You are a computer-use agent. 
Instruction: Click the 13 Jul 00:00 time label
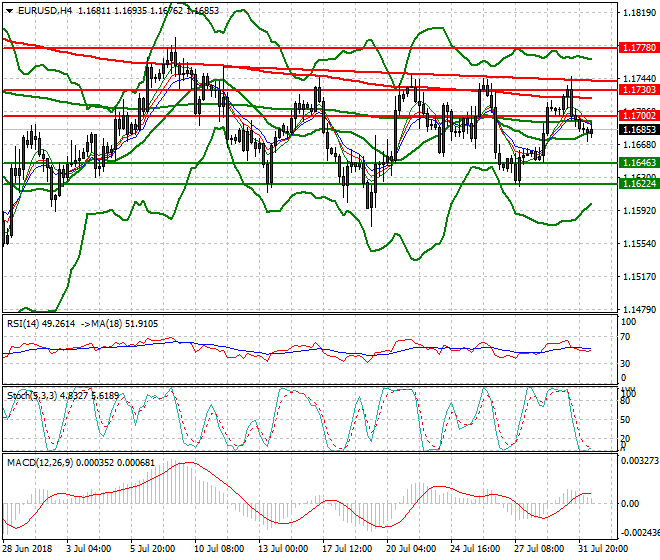(283, 549)
